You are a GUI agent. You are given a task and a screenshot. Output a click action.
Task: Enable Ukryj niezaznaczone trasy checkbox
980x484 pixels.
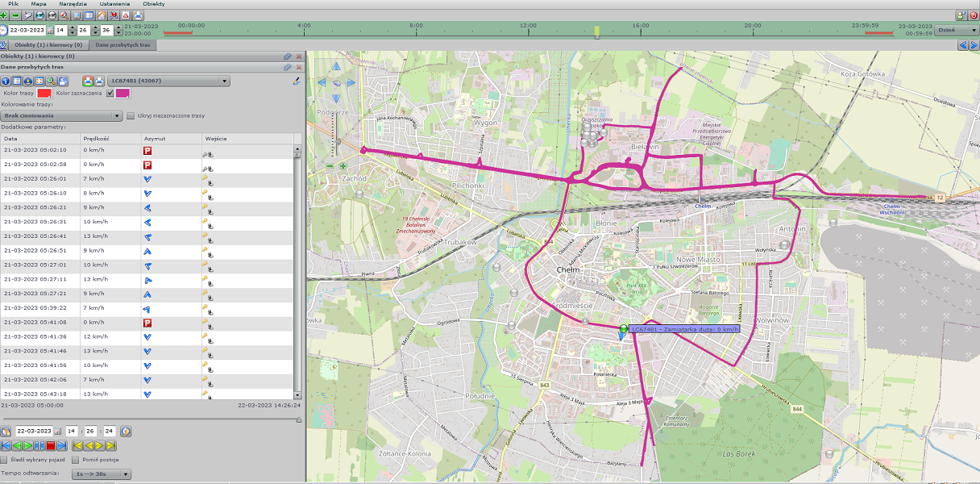point(131,116)
